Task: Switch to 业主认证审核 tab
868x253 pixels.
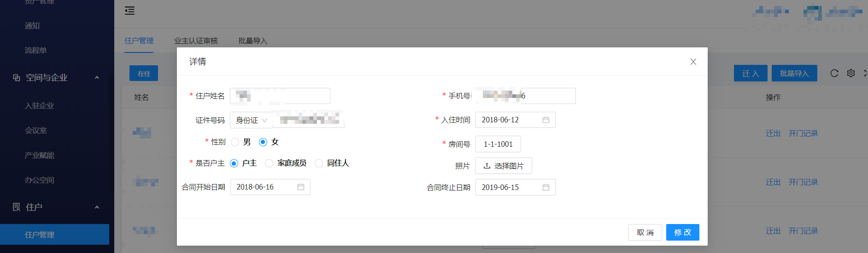Action: 196,41
